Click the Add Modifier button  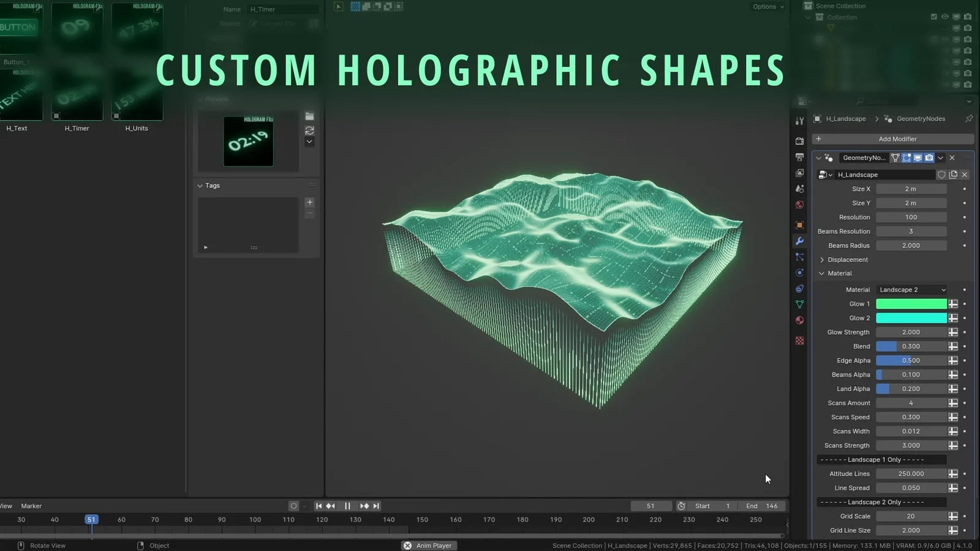[x=898, y=139]
